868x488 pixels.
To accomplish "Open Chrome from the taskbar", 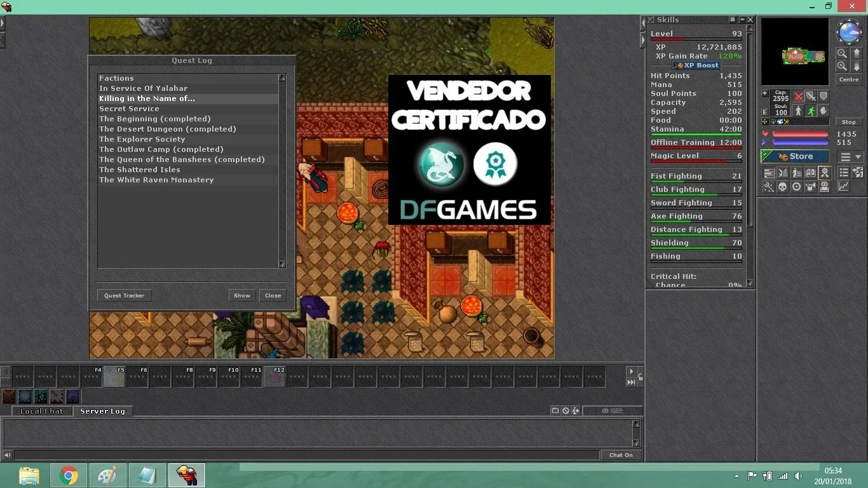I will [69, 475].
